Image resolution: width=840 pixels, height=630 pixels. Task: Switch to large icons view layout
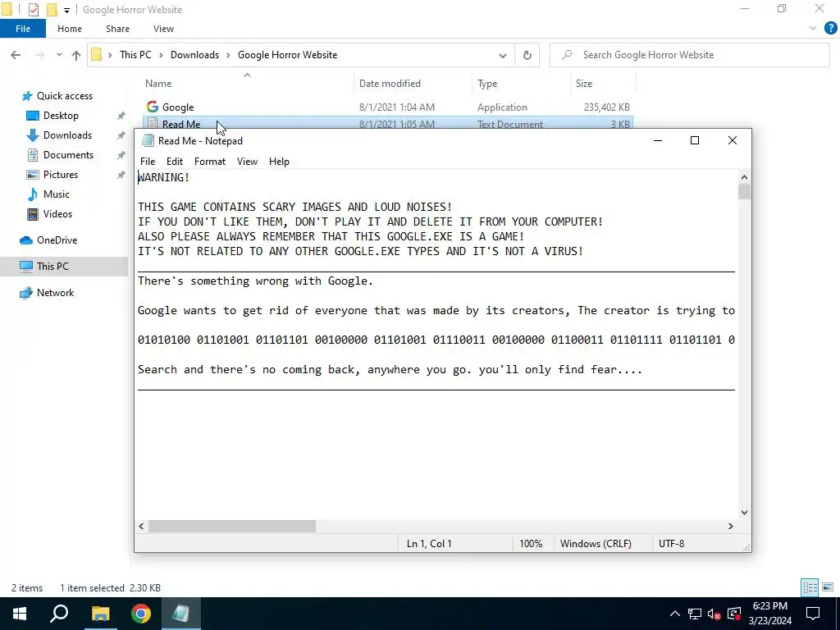[x=828, y=587]
